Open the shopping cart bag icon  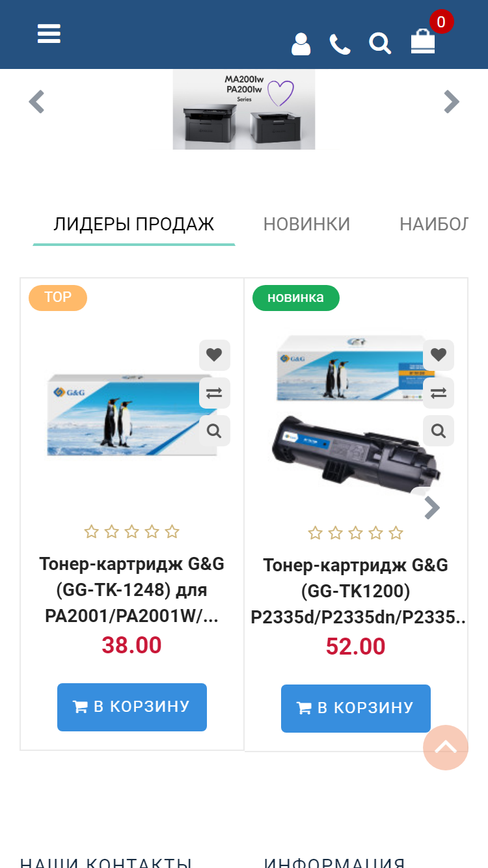(x=423, y=41)
